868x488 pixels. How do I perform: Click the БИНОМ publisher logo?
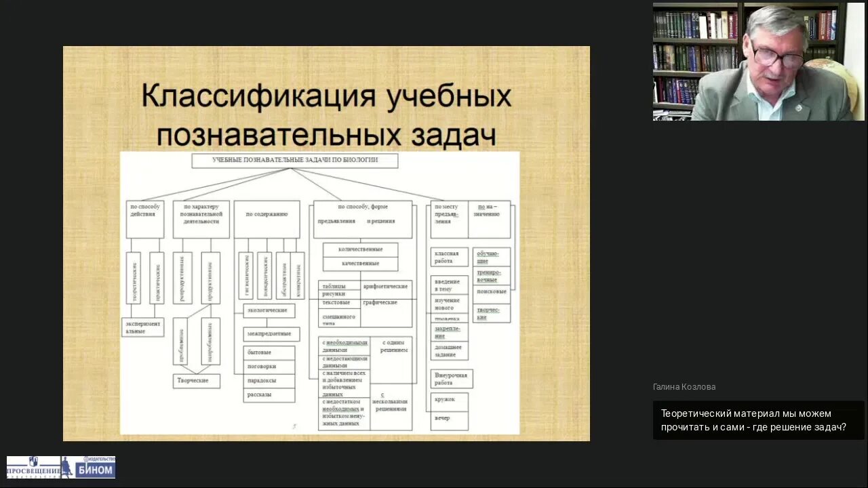89,468
